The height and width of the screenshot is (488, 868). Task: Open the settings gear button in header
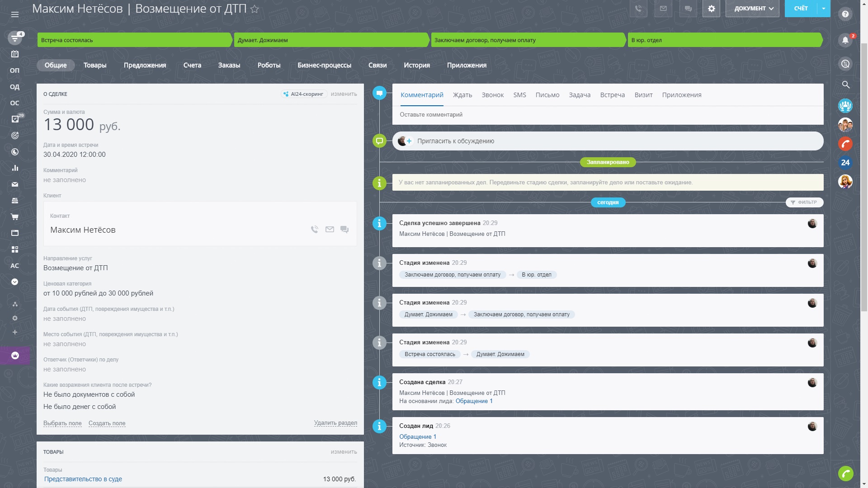tap(711, 9)
